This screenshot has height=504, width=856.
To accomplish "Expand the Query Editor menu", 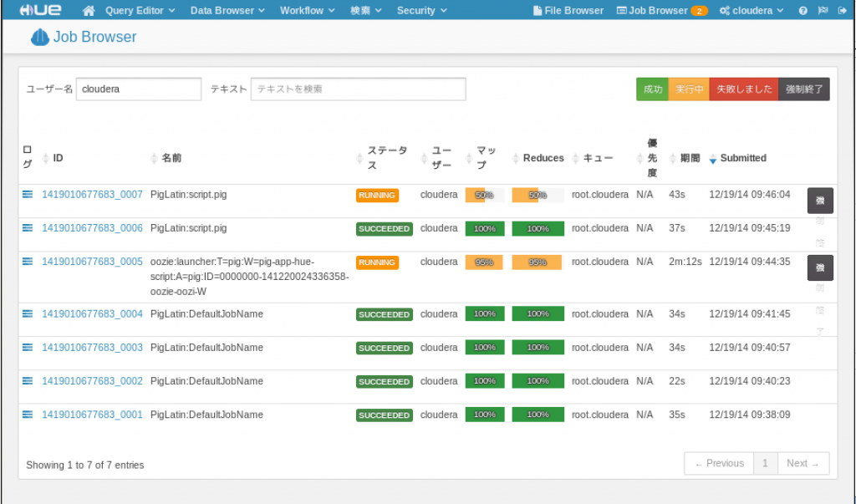I will 140,10.
